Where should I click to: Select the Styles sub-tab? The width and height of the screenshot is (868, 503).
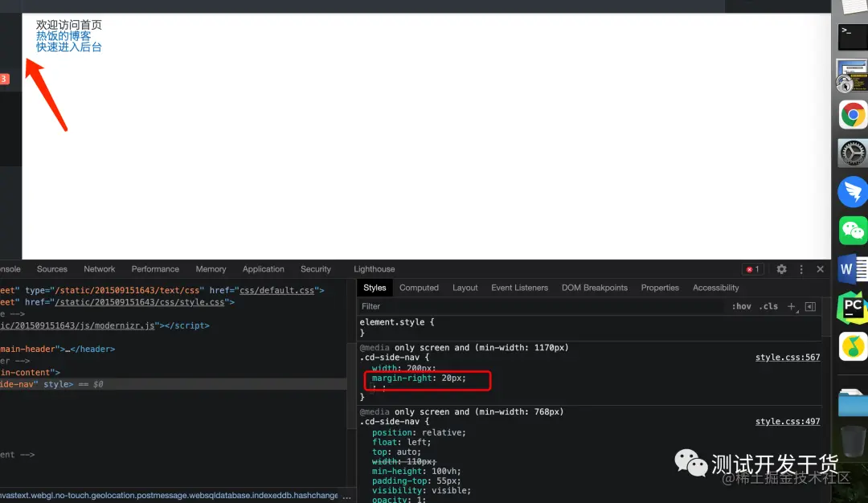(x=375, y=288)
